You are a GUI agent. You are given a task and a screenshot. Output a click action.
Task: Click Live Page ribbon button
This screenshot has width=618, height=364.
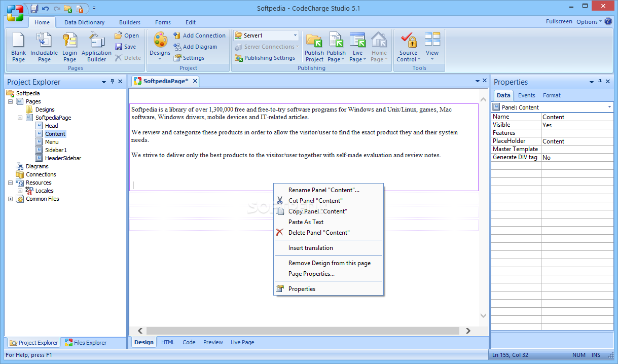pos(357,47)
